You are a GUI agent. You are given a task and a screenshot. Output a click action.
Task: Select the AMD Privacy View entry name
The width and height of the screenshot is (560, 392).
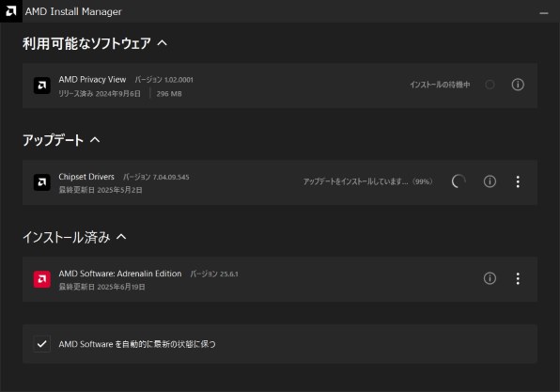point(92,79)
